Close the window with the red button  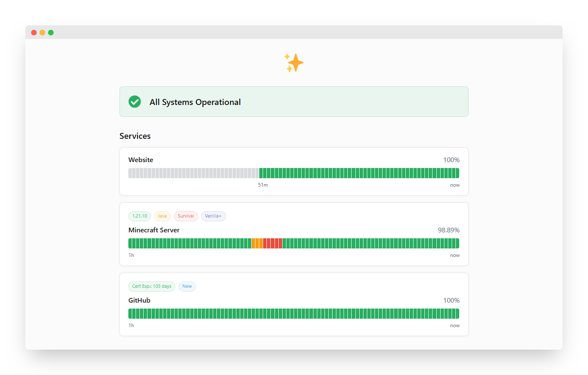[34, 33]
